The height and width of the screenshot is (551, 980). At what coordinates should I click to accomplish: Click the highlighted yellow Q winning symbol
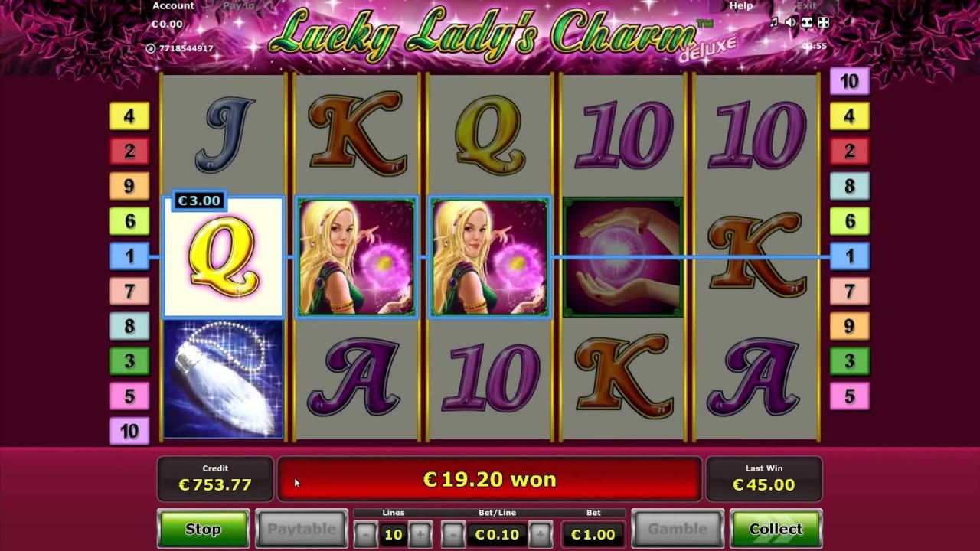223,257
